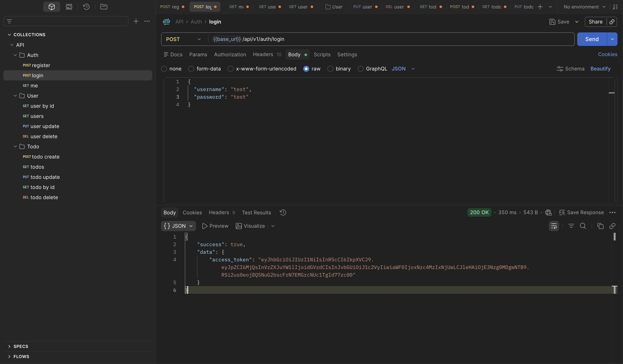Click the plus icon to create new collection
The width and height of the screenshot is (623, 364).
136,21
